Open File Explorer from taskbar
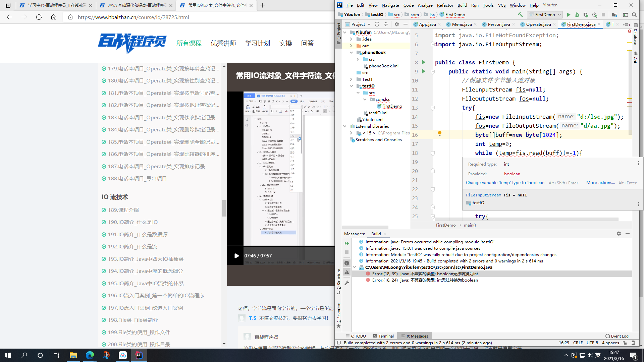Screen dimensions: 644x362 (73, 355)
